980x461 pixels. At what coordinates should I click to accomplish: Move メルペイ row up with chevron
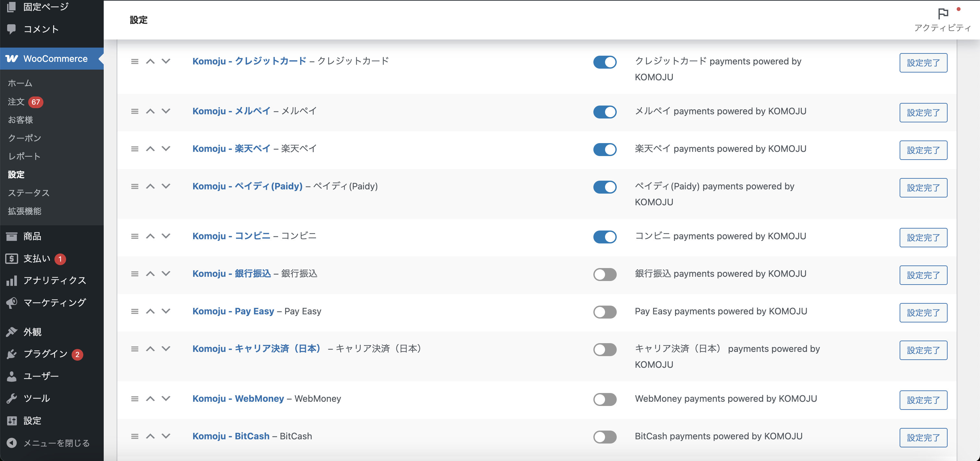pyautogui.click(x=150, y=111)
